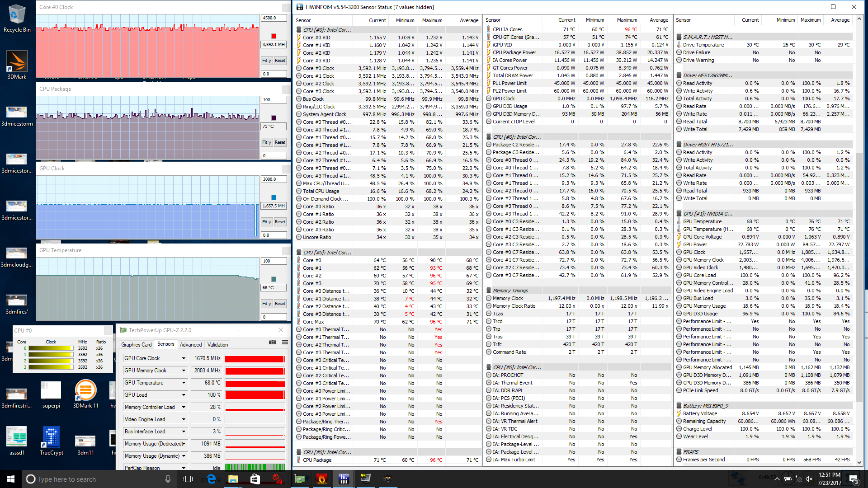Open the Task View taskbar button
The width and height of the screenshot is (868, 488).
tap(188, 479)
